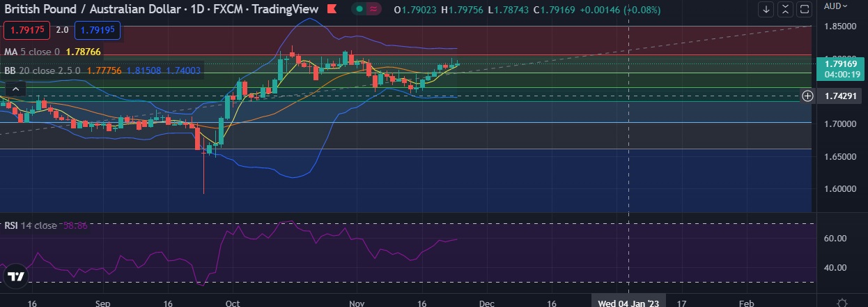Click the Oct label on time axis

[233, 304]
